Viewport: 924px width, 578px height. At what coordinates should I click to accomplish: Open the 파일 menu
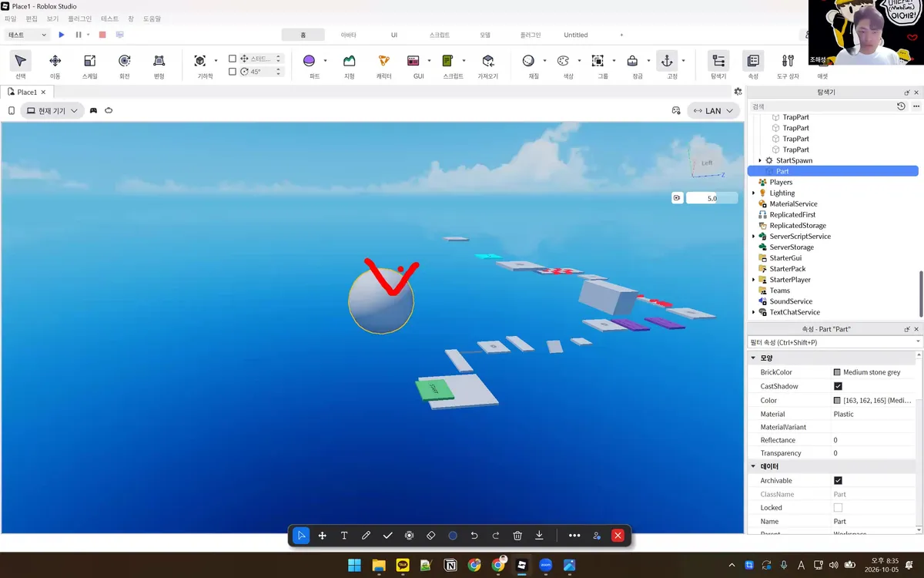coord(11,18)
